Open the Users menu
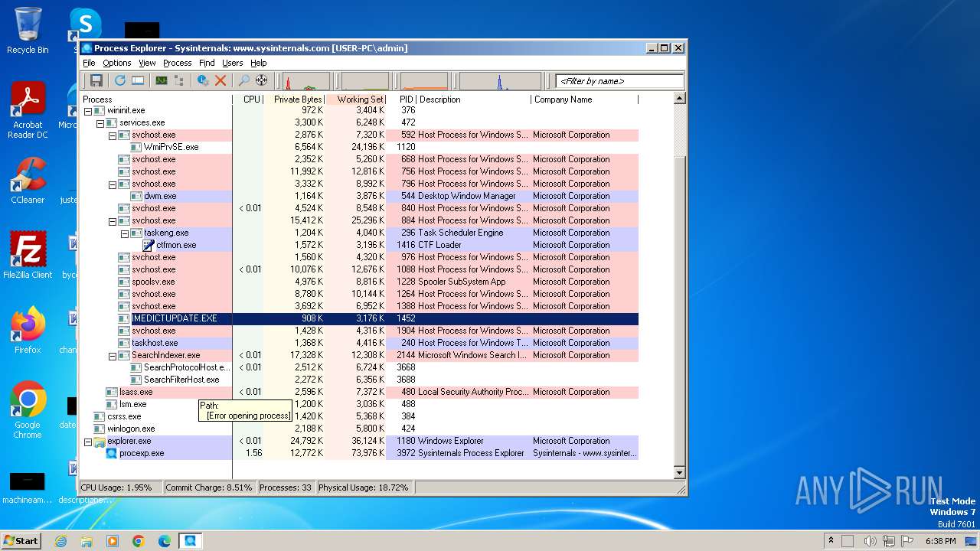The width and height of the screenshot is (980, 551). tap(232, 63)
